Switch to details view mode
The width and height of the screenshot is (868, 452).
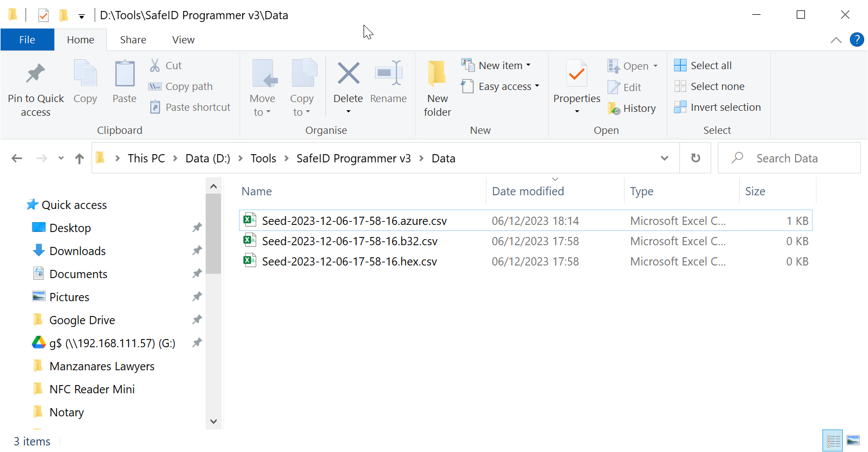point(833,440)
